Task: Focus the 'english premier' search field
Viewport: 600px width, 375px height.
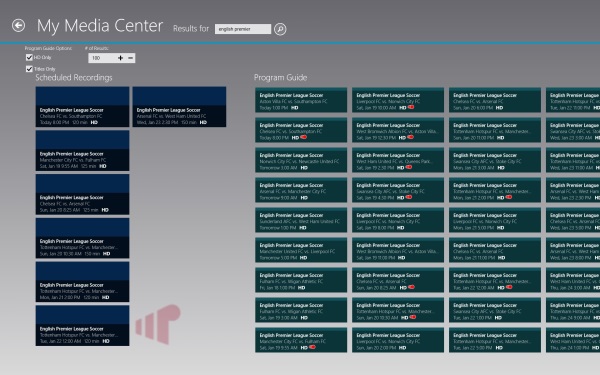Action: pos(243,29)
